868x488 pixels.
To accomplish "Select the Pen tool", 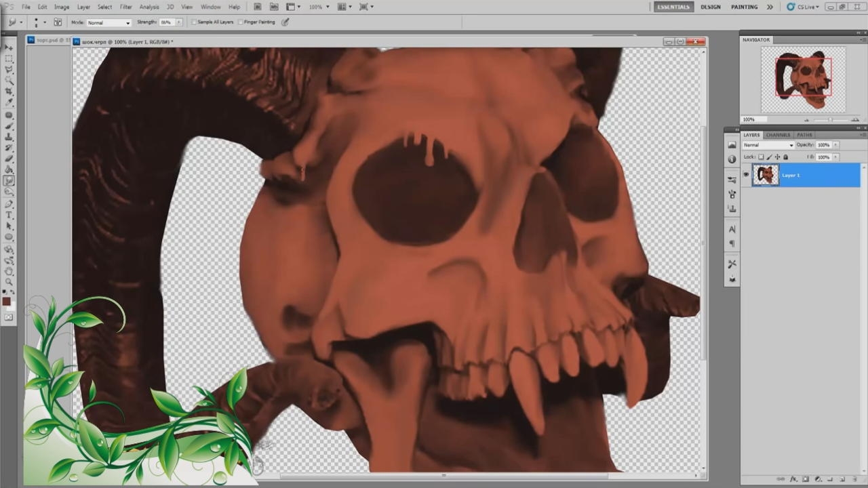I will point(9,204).
